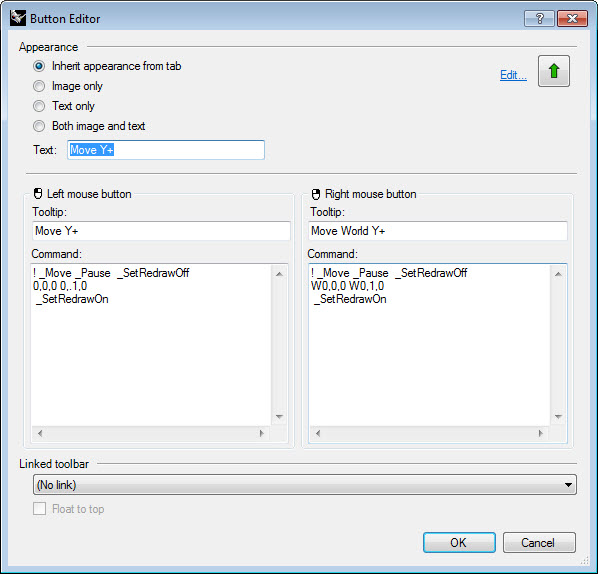Click the left mouse button icon

(38, 194)
